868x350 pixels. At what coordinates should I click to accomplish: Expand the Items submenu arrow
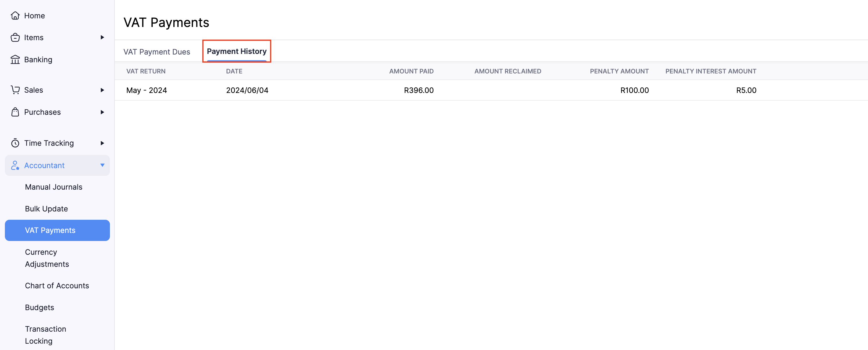102,37
